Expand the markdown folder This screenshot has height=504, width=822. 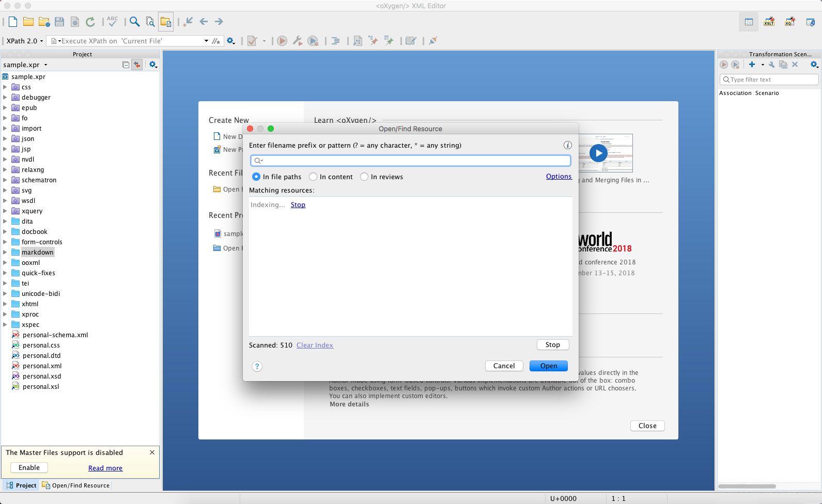click(5, 252)
